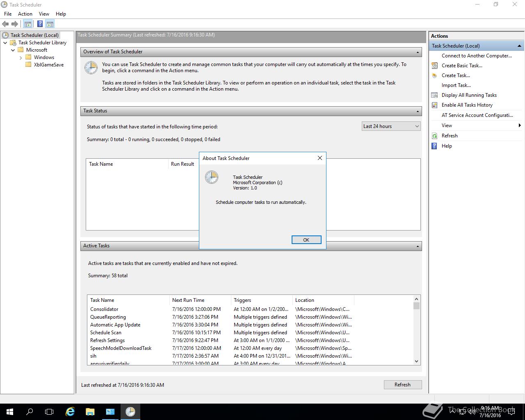525x420 pixels.
Task: Click the Help icon in Actions pane
Action: click(x=434, y=146)
